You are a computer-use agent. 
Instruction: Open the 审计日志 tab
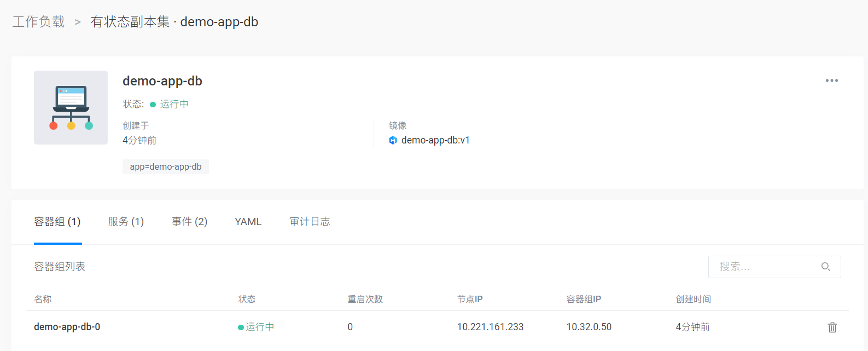click(x=310, y=222)
